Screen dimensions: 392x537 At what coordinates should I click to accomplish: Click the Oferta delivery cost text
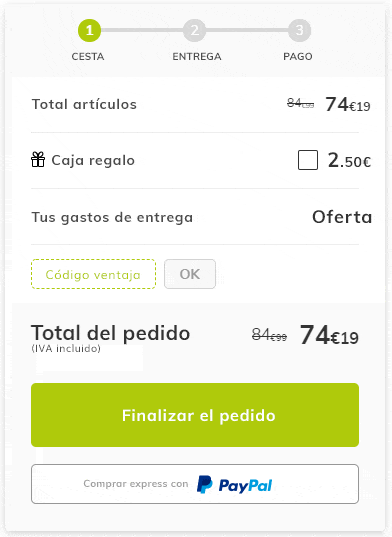(x=342, y=217)
